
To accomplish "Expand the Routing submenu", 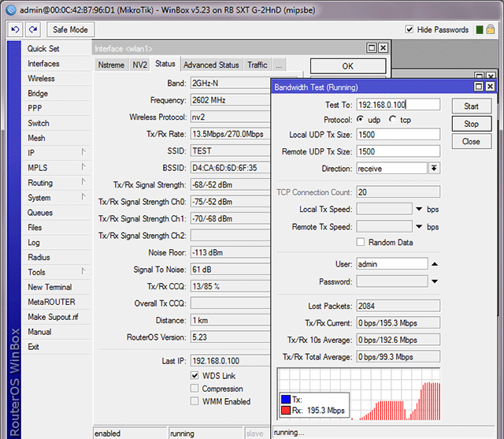I will point(83,182).
